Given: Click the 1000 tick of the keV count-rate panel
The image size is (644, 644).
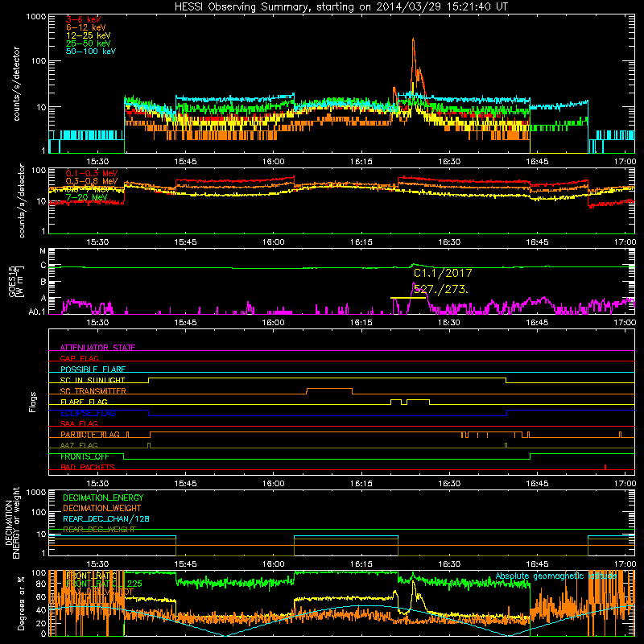Looking at the screenshot, I should coord(35,17).
